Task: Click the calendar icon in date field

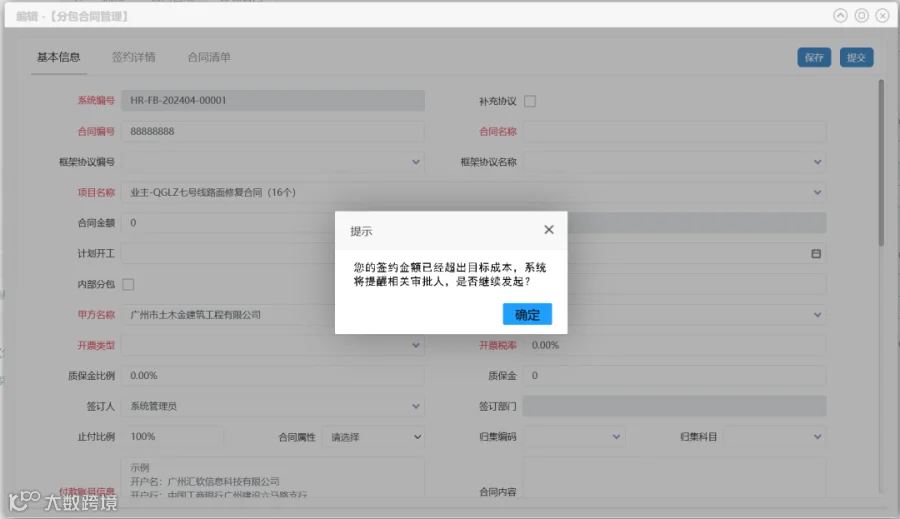Action: [816, 254]
